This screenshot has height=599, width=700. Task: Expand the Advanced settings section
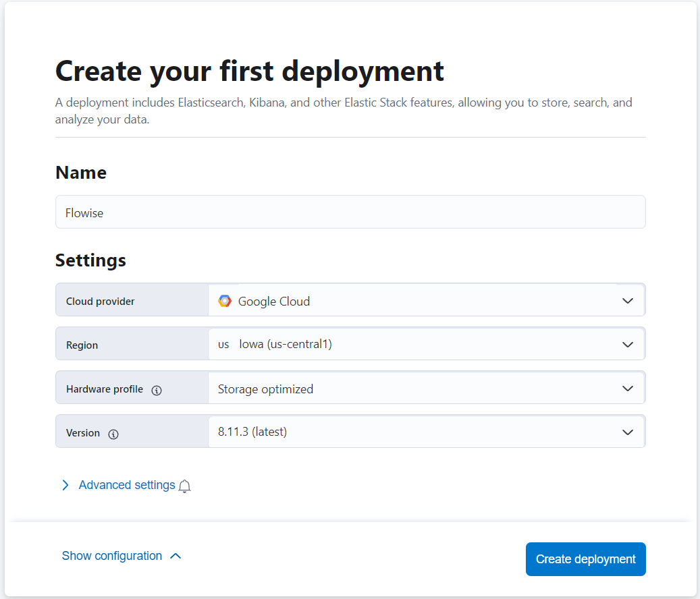point(127,485)
